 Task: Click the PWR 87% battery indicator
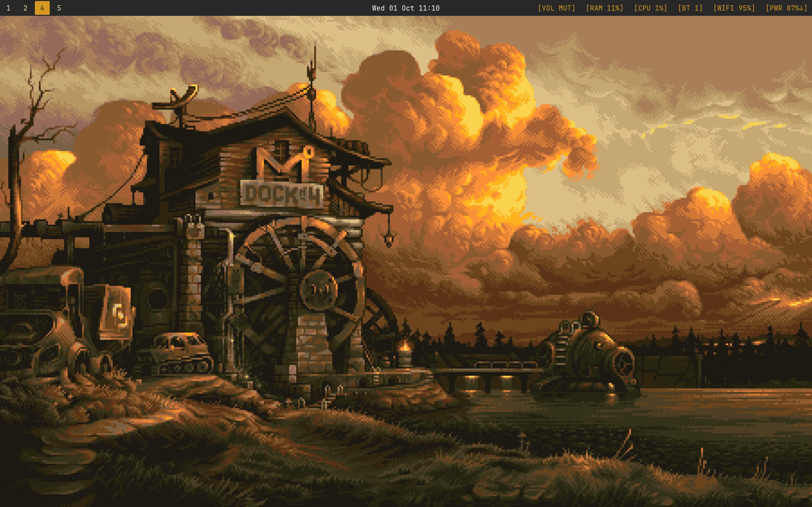[786, 8]
